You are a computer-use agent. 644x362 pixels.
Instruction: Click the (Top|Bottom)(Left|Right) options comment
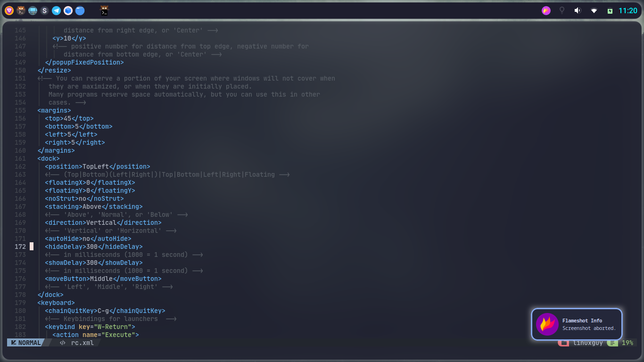[x=167, y=175]
